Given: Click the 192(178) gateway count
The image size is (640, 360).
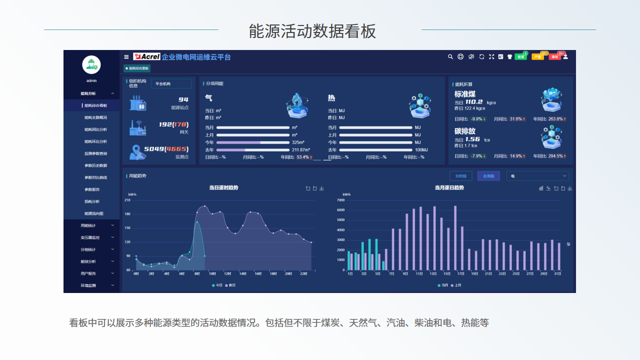Looking at the screenshot, I should pos(174,124).
